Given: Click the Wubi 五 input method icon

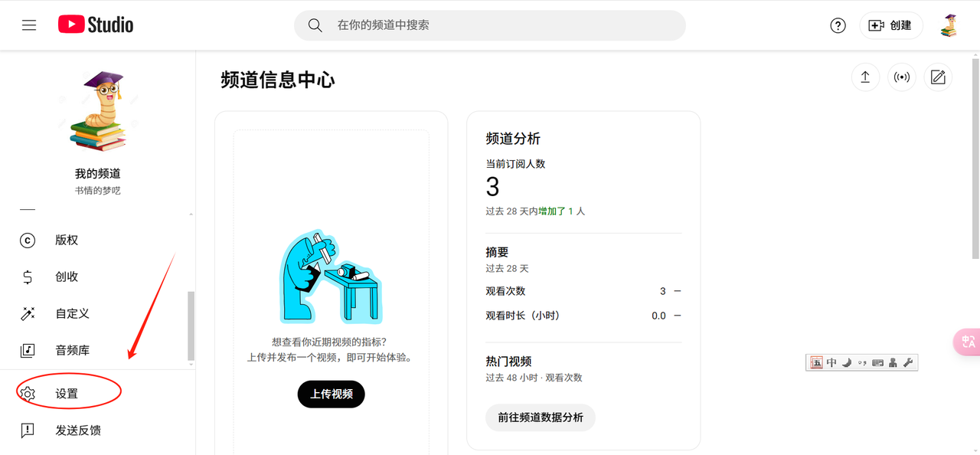Looking at the screenshot, I should (816, 362).
